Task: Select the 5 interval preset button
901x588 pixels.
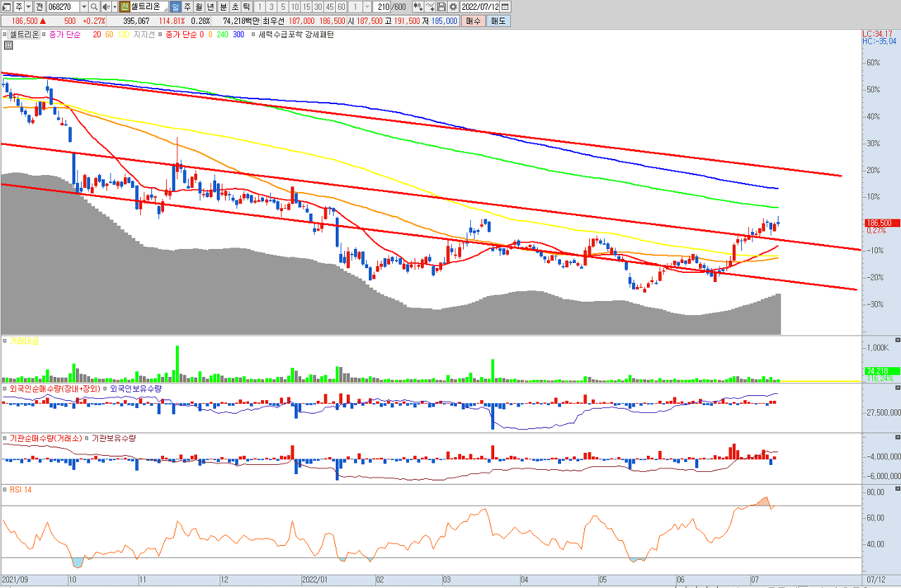Action: click(x=283, y=7)
